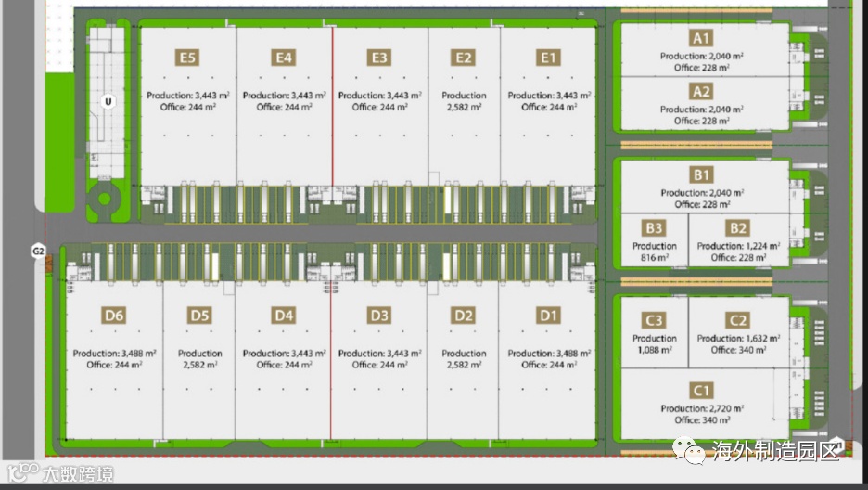Click the C1 unit label badge

click(x=701, y=391)
